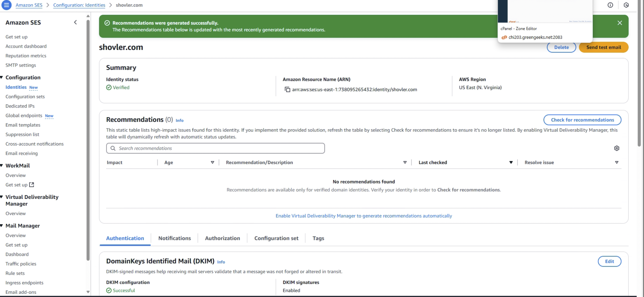Screen dimensions: 644x297
Task: Open Reputation metrics in sidebar
Action: click(26, 56)
